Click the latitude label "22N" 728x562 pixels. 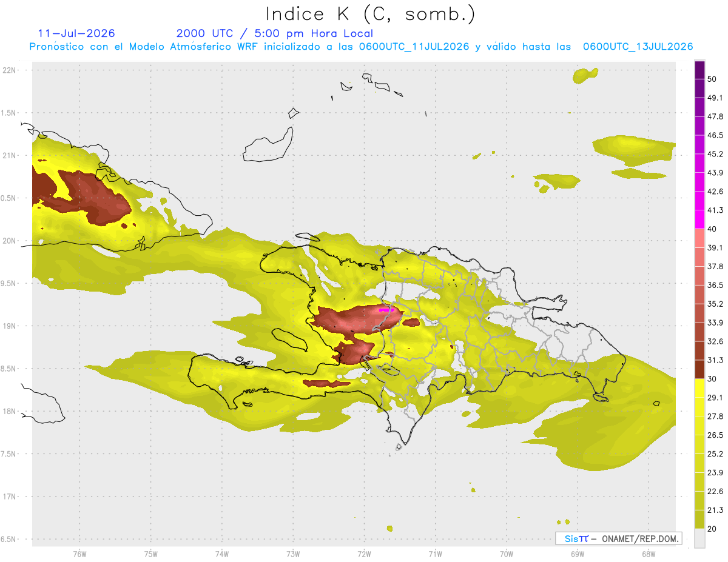coord(10,70)
